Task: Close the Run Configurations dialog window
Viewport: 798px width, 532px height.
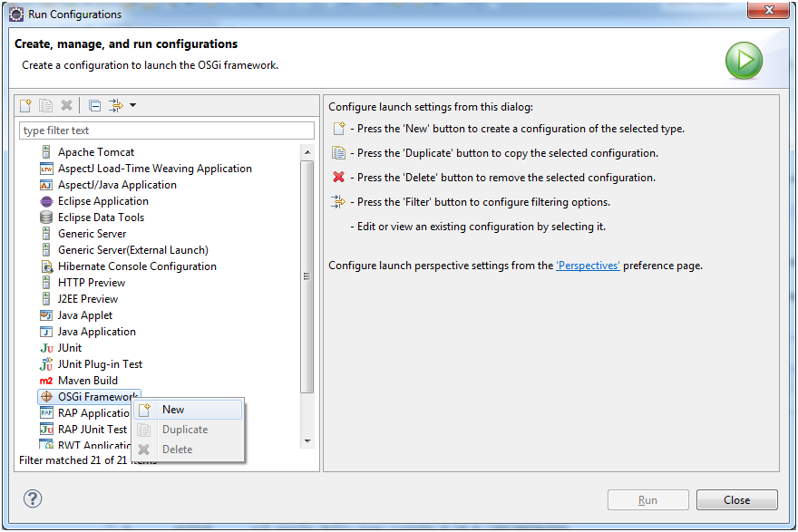Action: point(769,10)
